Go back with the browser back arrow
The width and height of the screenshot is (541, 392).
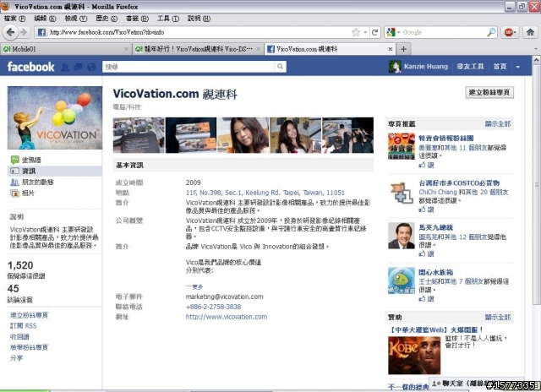click(x=10, y=32)
